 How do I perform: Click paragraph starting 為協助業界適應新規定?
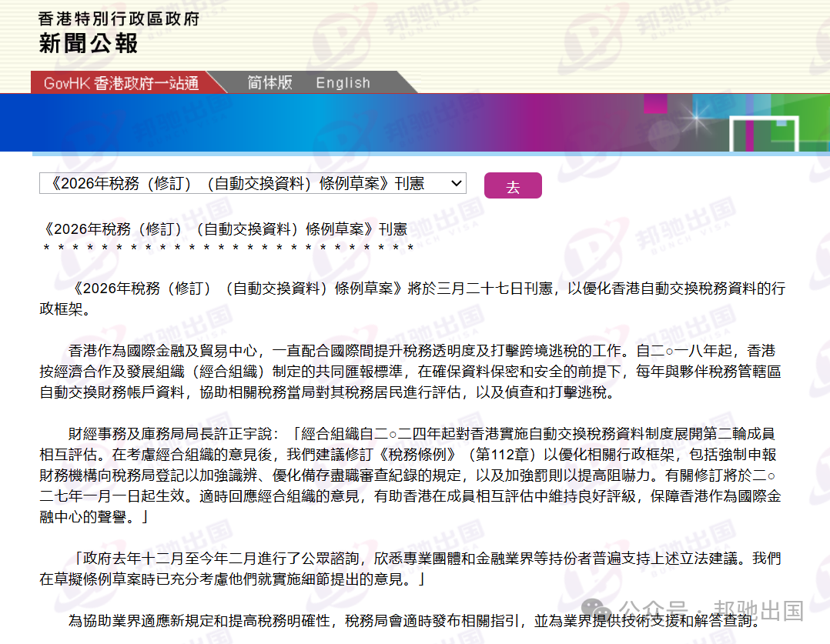(x=414, y=621)
